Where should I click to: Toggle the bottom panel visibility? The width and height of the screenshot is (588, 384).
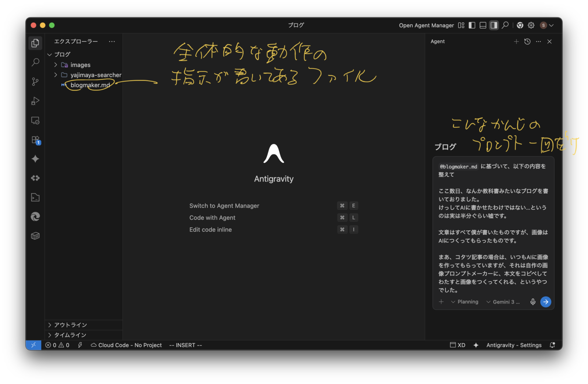[x=483, y=25]
